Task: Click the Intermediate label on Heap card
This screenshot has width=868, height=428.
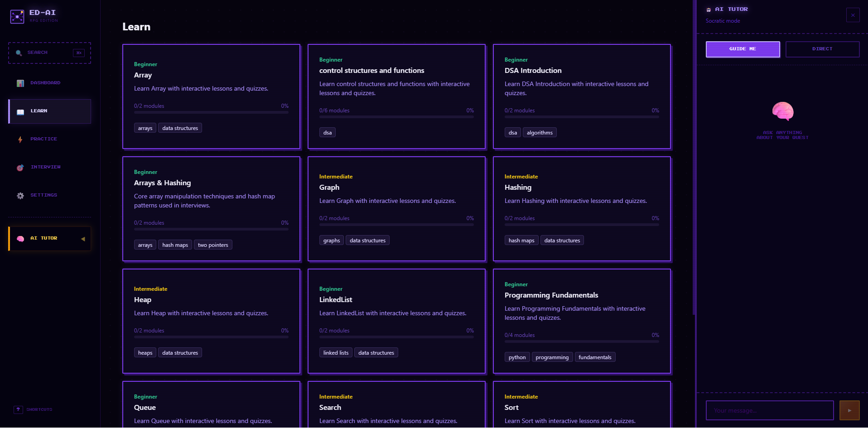Action: pos(150,289)
